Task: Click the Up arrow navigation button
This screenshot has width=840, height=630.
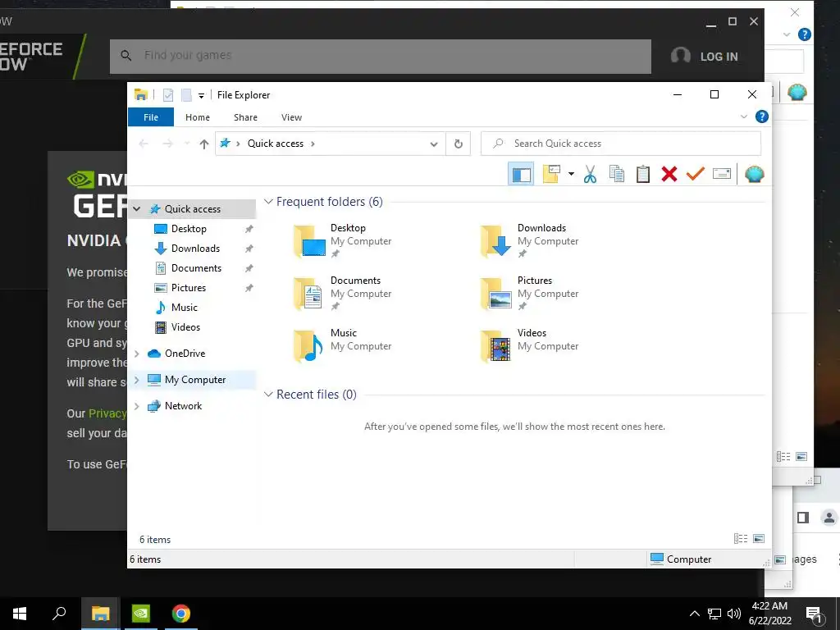Action: [x=203, y=144]
